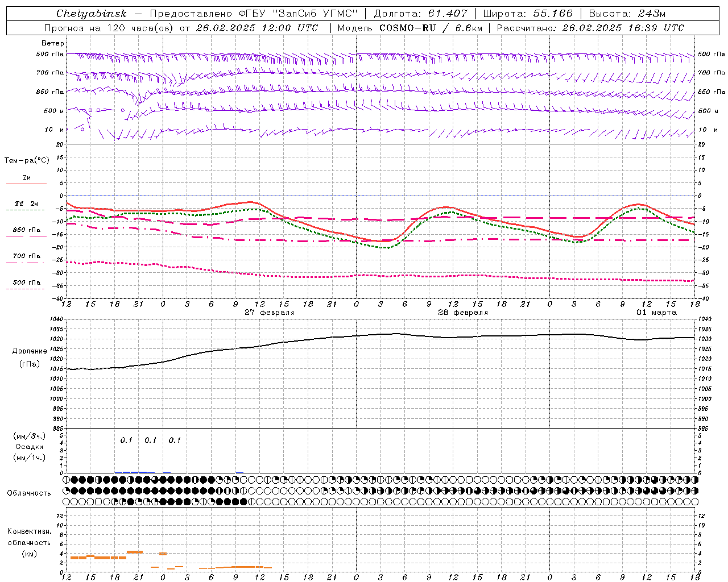Click the Широта: 55.166 latitude value
This screenshot has height=582, width=728.
528,14
